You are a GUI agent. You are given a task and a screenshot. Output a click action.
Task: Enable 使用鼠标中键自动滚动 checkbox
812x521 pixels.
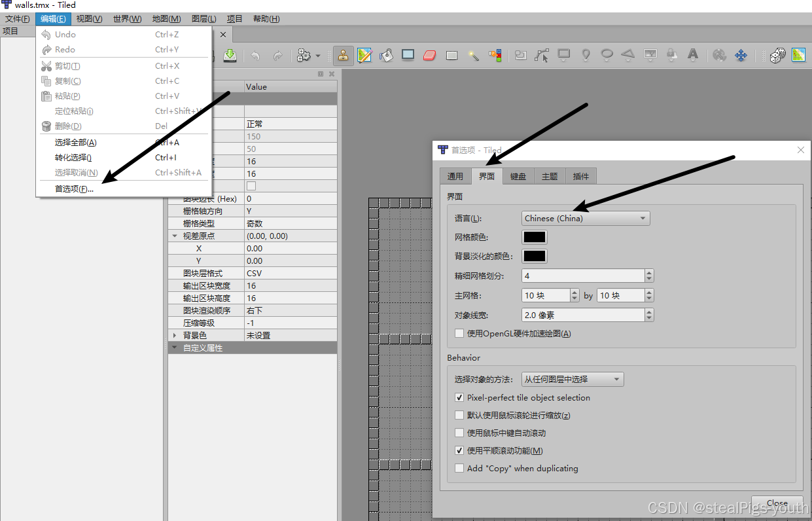pos(459,433)
